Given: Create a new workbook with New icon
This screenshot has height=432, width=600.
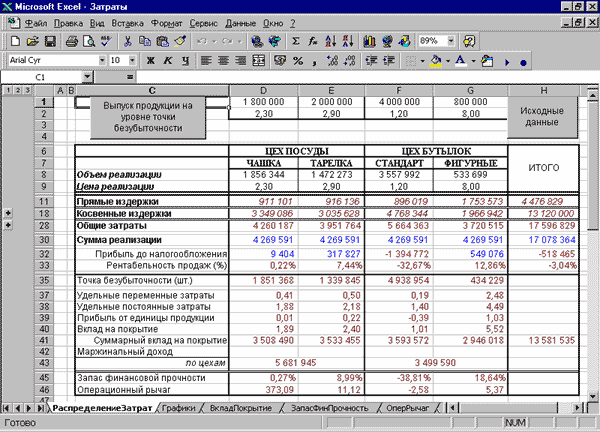Looking at the screenshot, I should 16,41.
